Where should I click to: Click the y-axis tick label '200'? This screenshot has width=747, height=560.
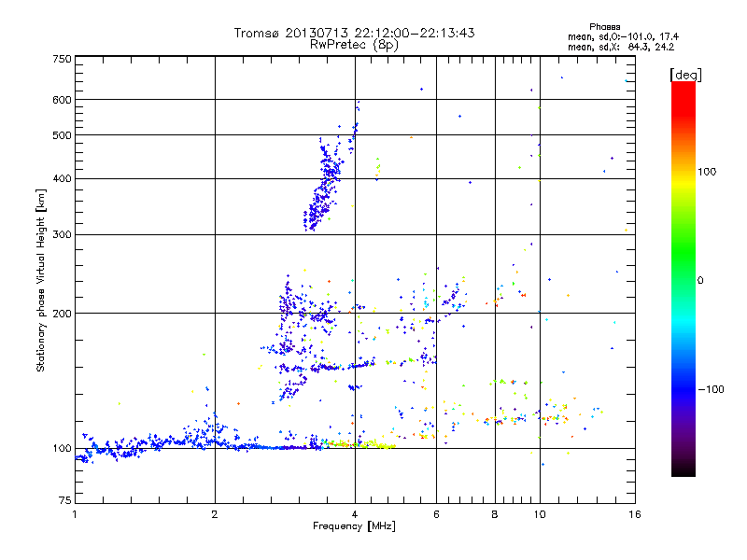tap(62, 314)
